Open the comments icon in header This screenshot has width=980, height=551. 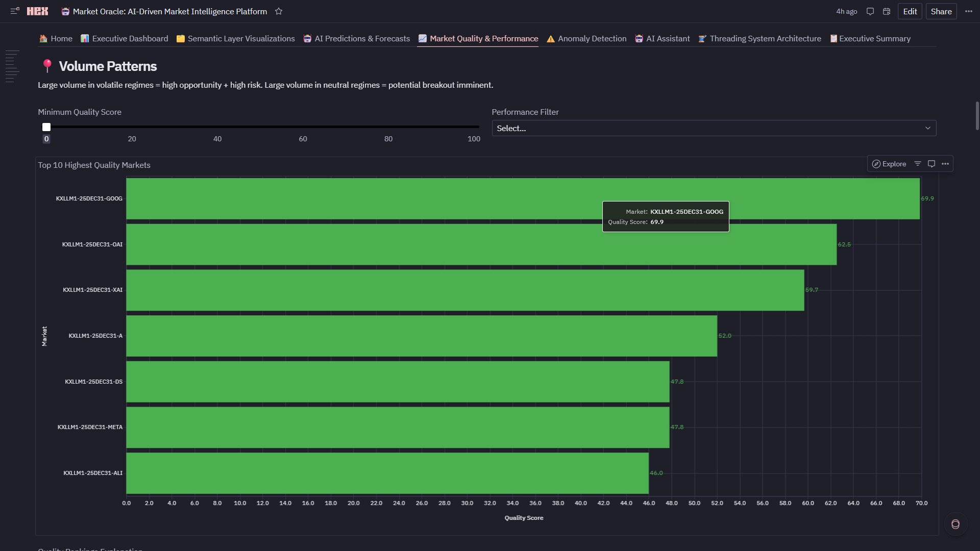(x=870, y=11)
